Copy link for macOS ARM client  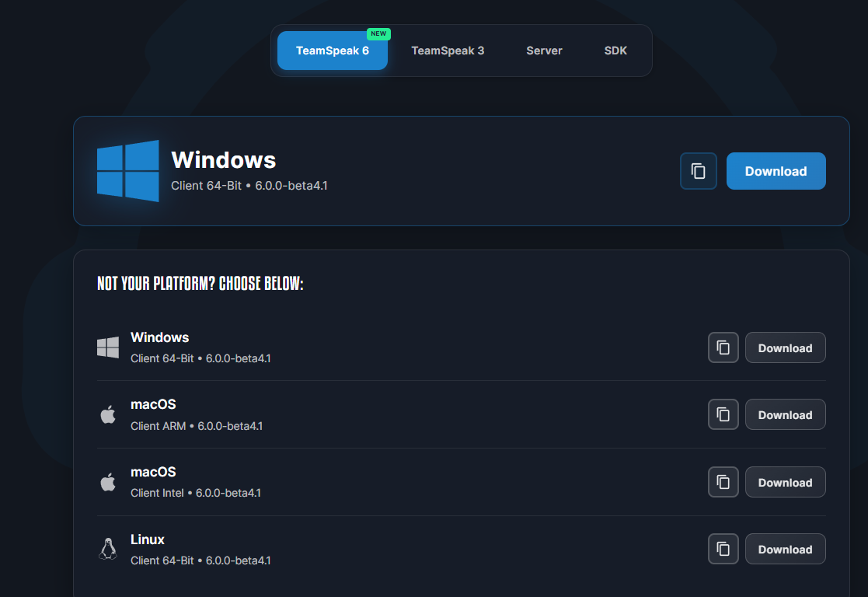pyautogui.click(x=723, y=414)
